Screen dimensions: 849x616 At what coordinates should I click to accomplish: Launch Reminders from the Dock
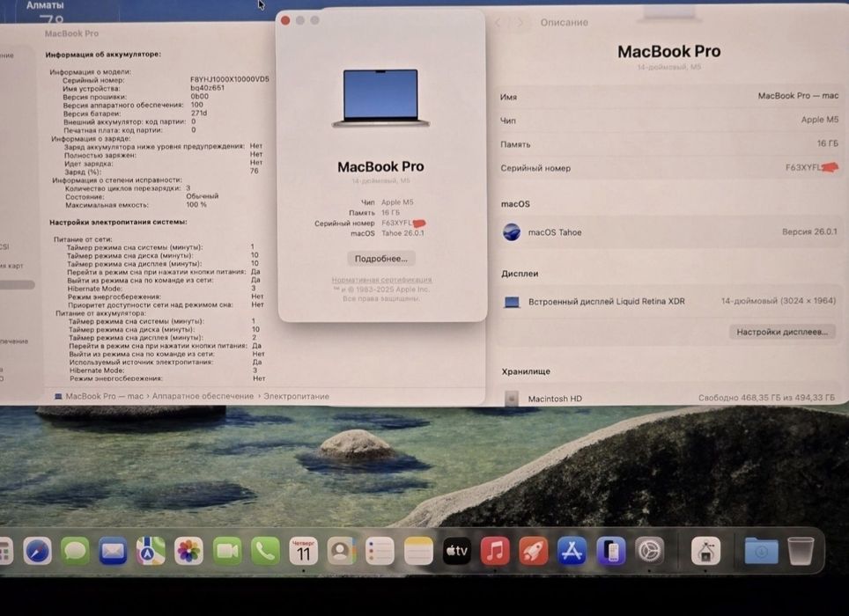pyautogui.click(x=380, y=551)
